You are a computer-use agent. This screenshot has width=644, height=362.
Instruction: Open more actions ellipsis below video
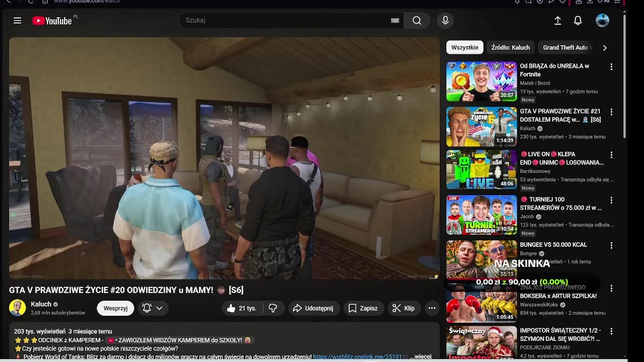(432, 308)
